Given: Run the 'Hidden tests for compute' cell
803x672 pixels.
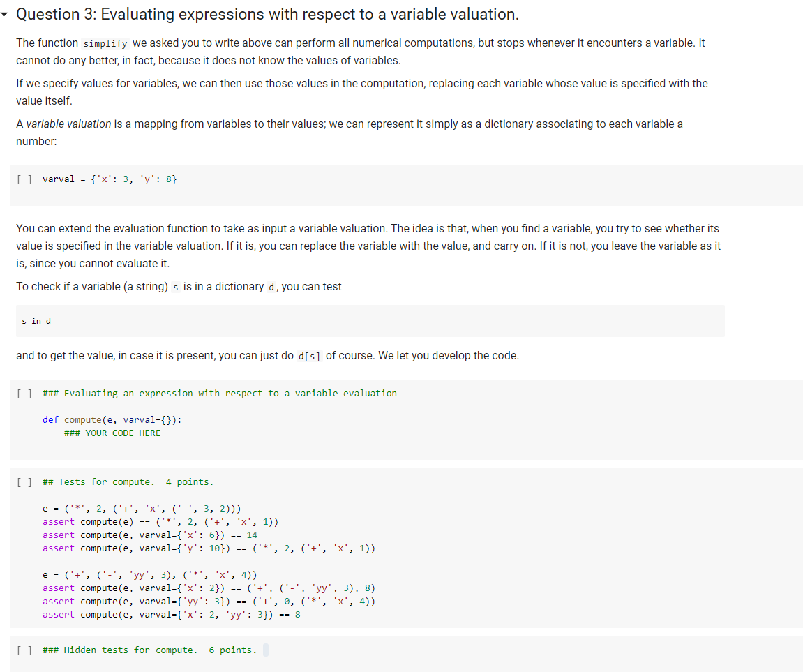Looking at the screenshot, I should coord(24,650).
